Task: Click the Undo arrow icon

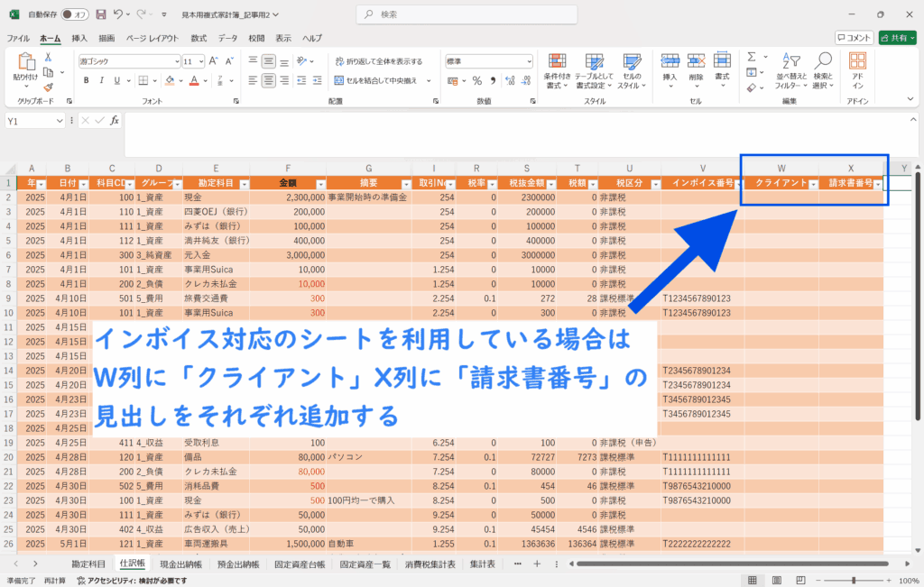Action: point(118,14)
